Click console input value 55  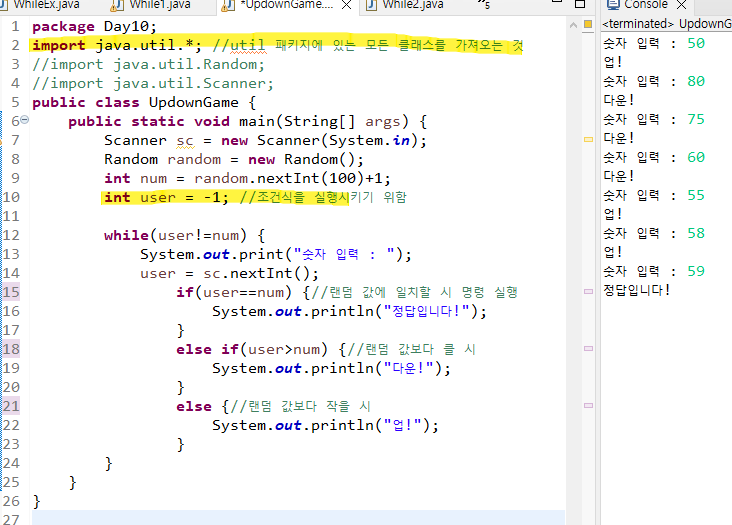tap(696, 196)
